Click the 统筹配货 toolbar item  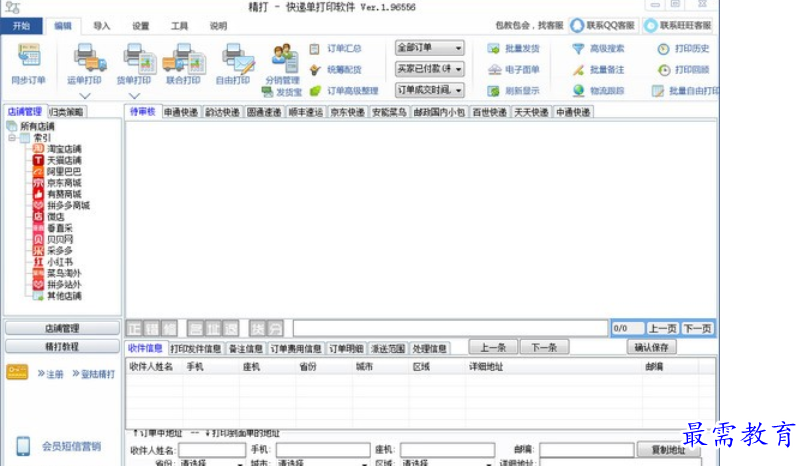pos(336,70)
